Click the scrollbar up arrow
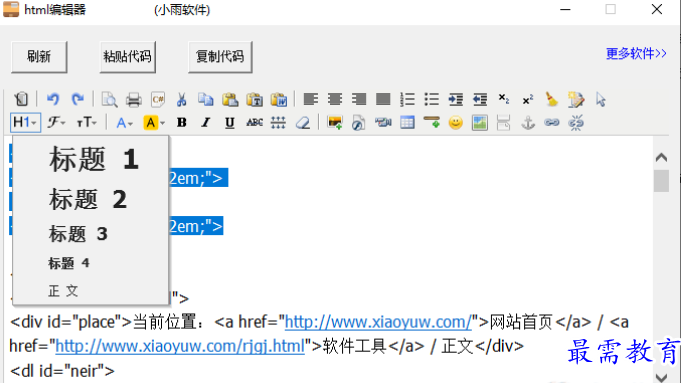The width and height of the screenshot is (689, 383). pyautogui.click(x=661, y=157)
